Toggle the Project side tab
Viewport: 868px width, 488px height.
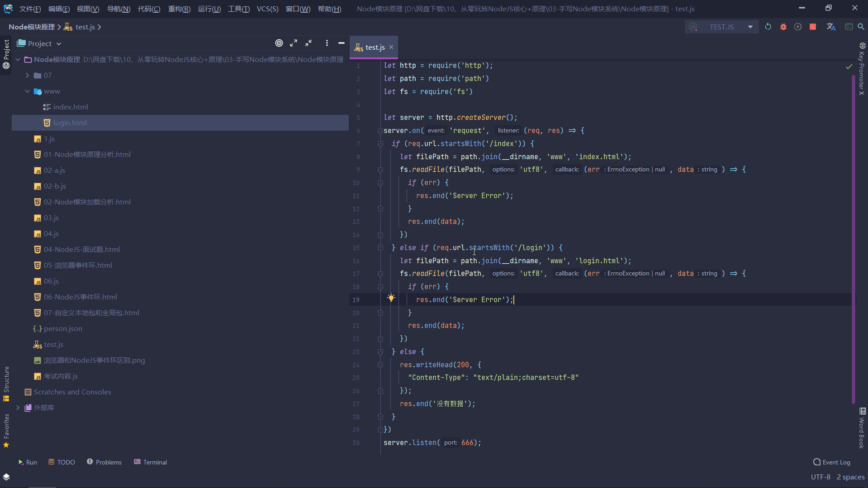click(6, 54)
